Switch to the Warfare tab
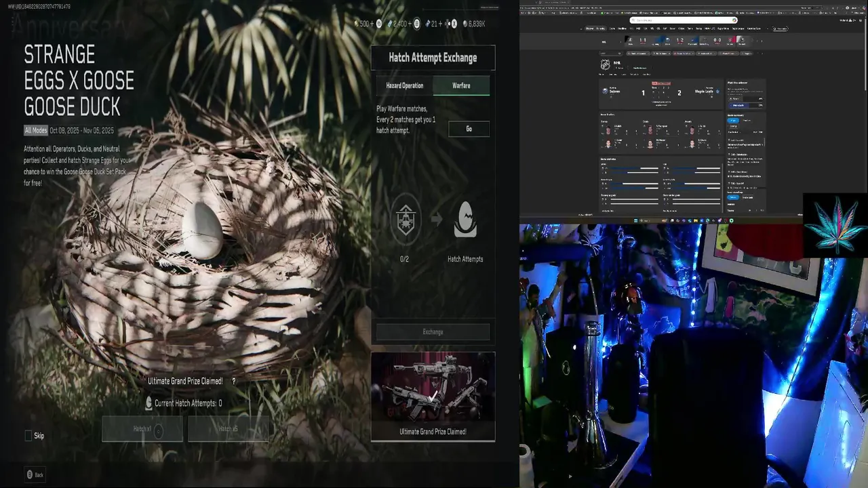The image size is (868, 488). pyautogui.click(x=461, y=85)
